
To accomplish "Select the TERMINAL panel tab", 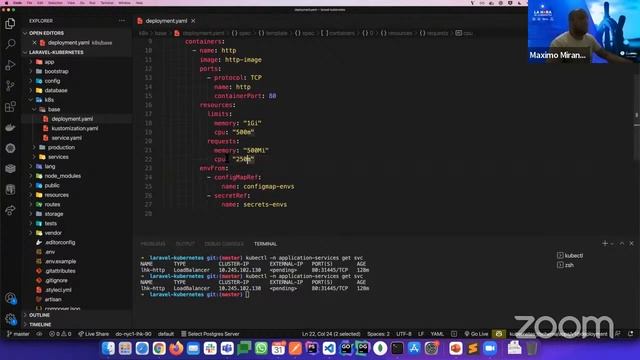I will point(265,244).
